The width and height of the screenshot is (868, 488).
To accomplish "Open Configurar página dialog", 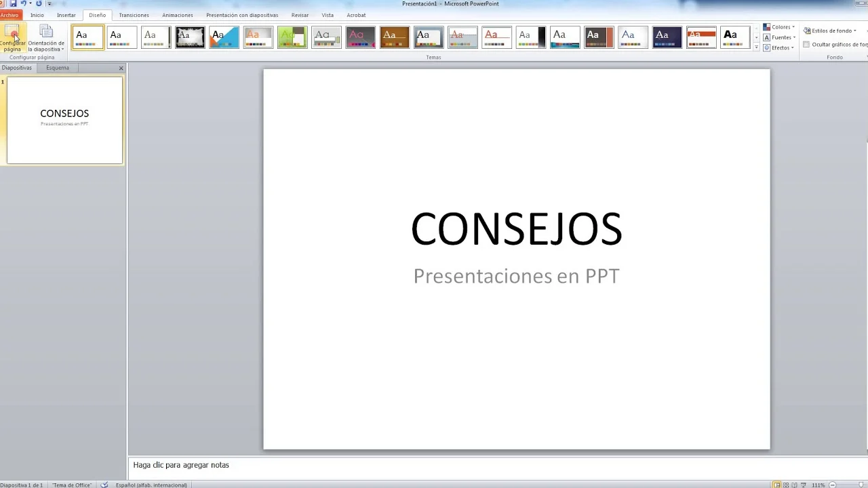I will (12, 38).
